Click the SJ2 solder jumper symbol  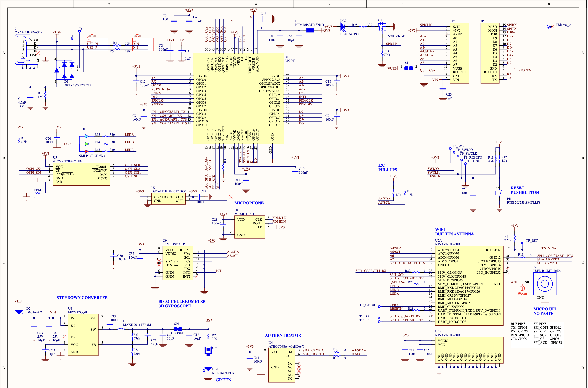[x=208, y=351]
